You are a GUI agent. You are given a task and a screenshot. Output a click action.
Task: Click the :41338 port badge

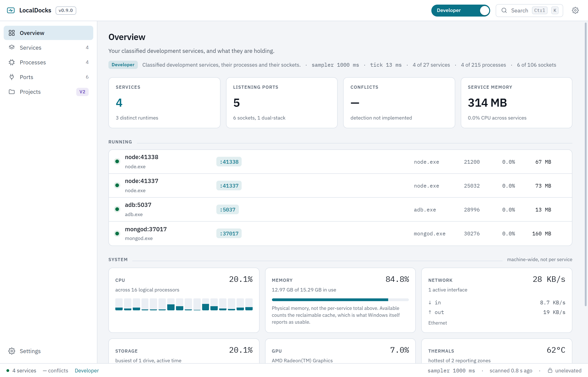(x=229, y=162)
